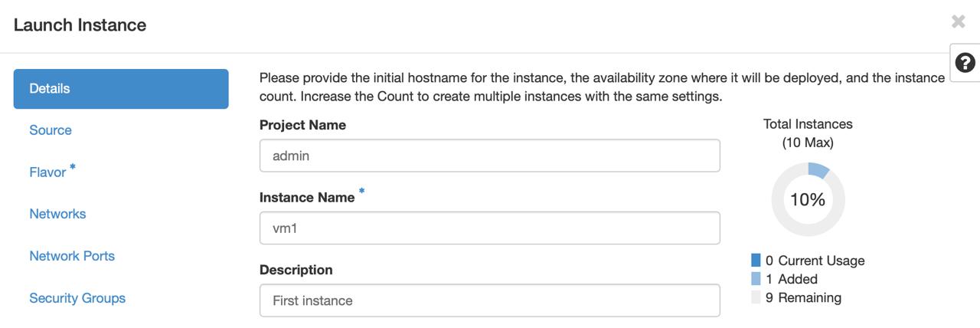Close the Launch Instance dialog
Screen dimensions: 980x328
(958, 22)
